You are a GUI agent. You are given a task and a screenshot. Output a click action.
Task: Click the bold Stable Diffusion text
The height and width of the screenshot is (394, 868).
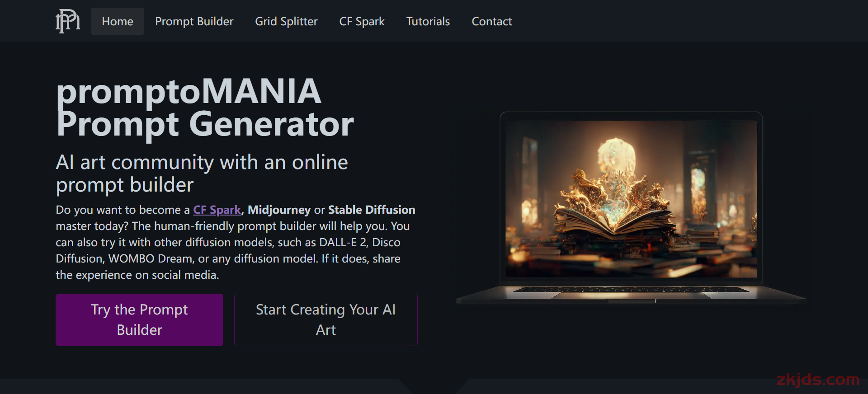pos(372,210)
